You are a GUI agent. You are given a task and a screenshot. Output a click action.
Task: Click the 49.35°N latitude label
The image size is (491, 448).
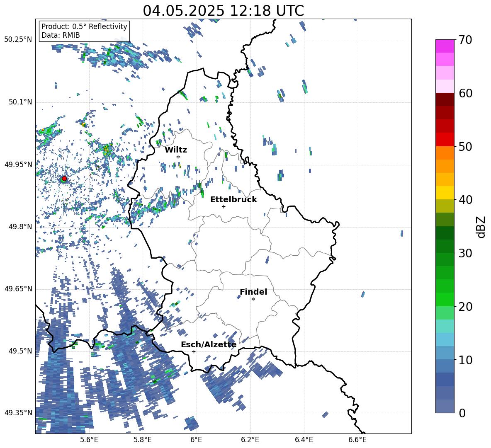(18, 413)
